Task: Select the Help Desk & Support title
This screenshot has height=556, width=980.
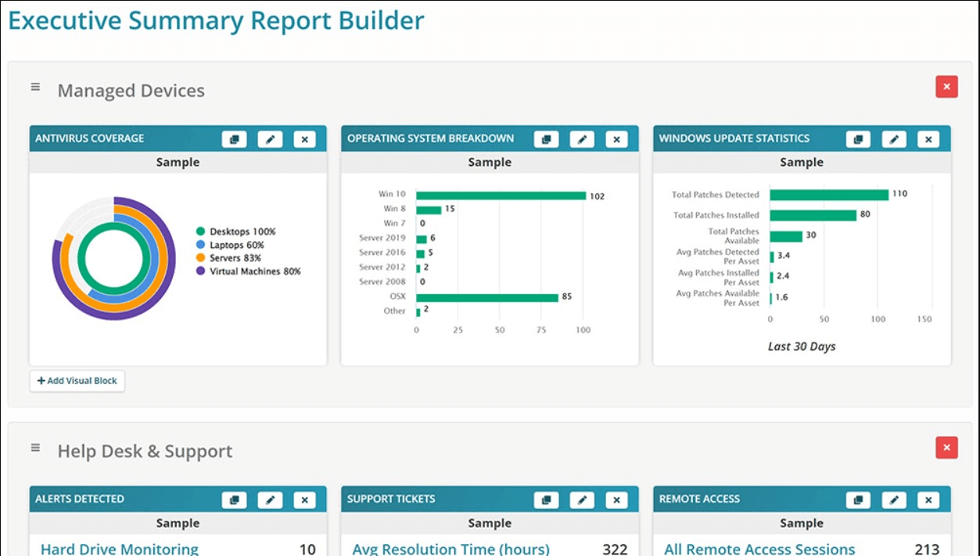Action: [145, 451]
